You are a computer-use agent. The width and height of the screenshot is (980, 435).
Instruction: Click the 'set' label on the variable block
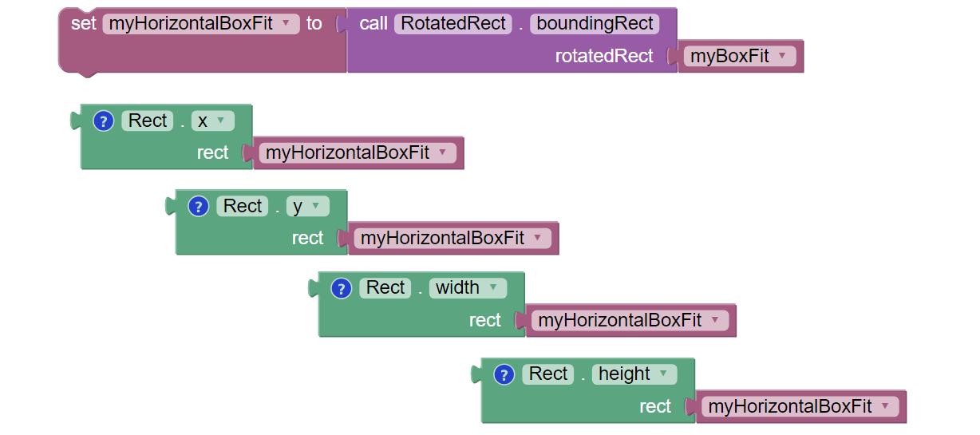[x=84, y=24]
